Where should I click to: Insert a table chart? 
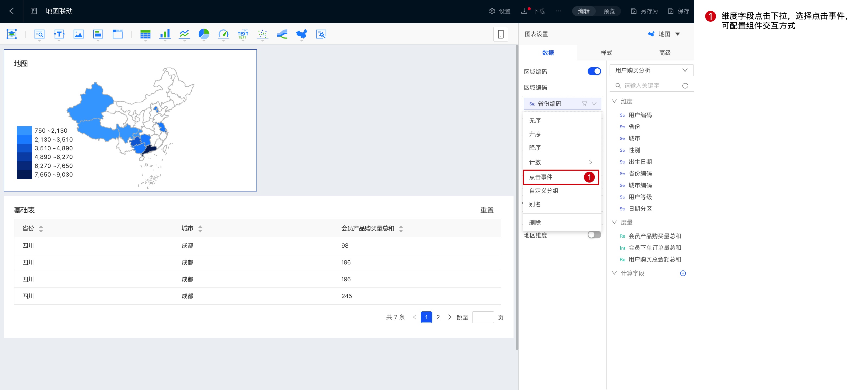click(145, 34)
